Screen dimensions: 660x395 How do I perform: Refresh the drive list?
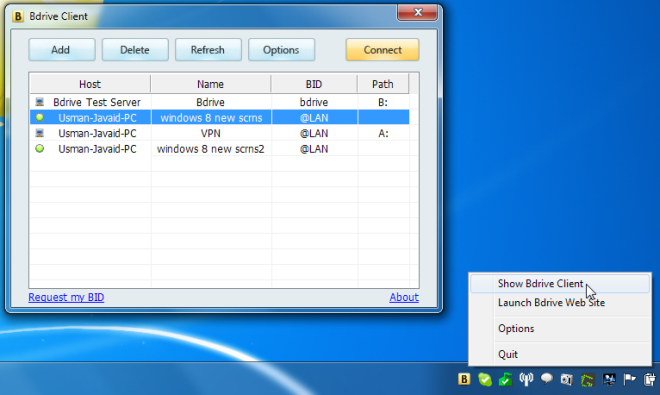click(208, 50)
